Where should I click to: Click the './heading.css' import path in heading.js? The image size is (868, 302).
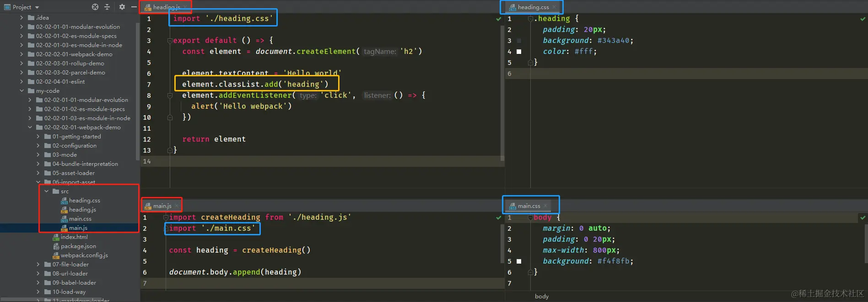tap(239, 19)
